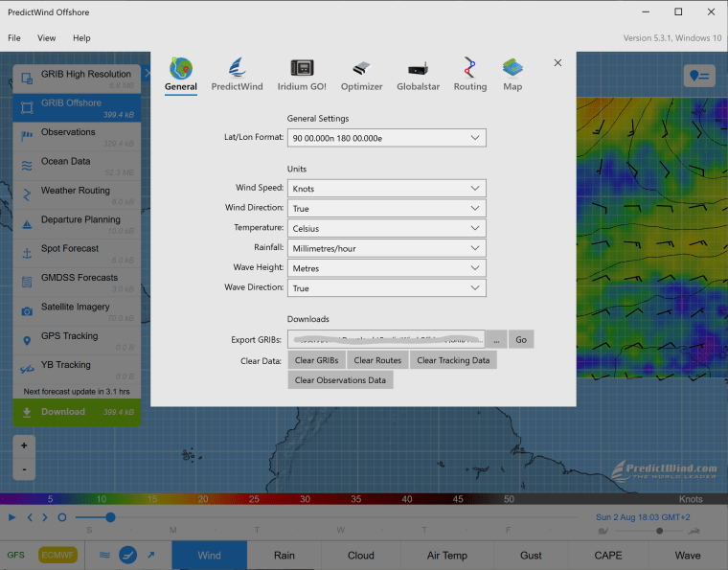
Task: Open the View menu
Action: [46, 38]
